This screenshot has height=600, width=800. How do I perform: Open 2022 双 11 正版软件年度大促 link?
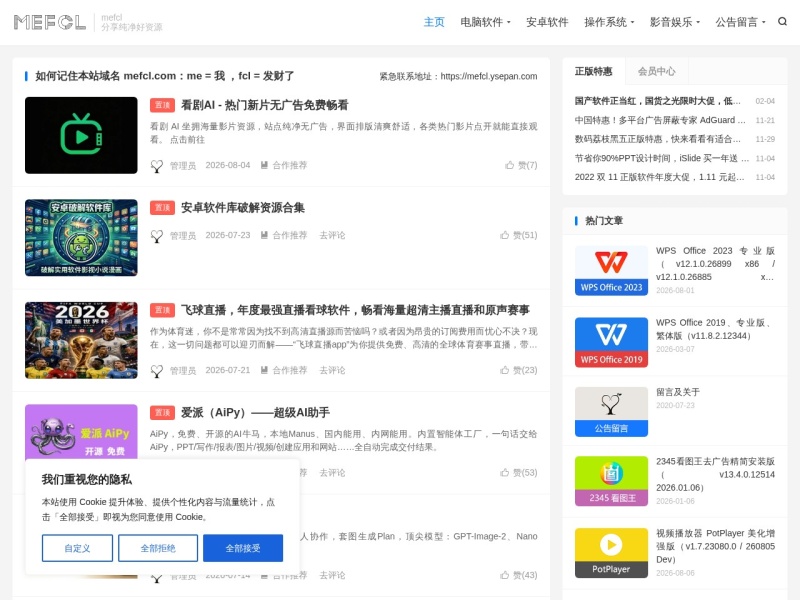point(660,177)
